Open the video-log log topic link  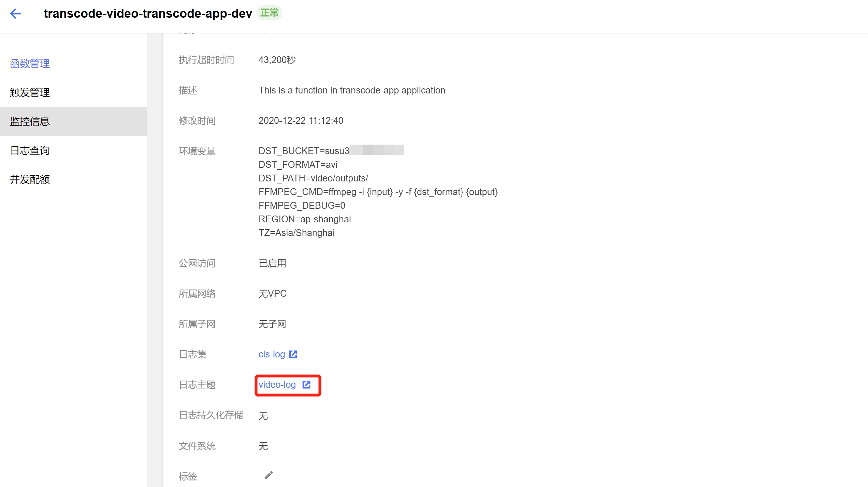pos(277,385)
